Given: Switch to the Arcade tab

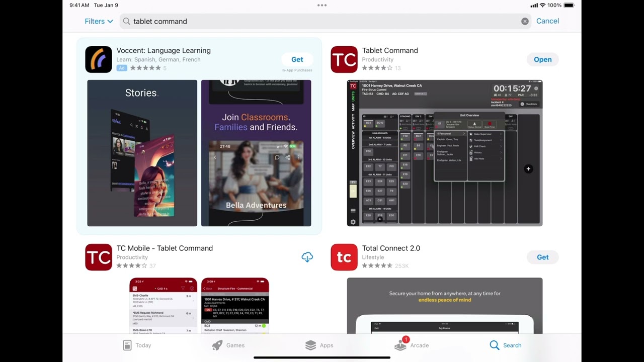Looking at the screenshot, I should pos(412,344).
